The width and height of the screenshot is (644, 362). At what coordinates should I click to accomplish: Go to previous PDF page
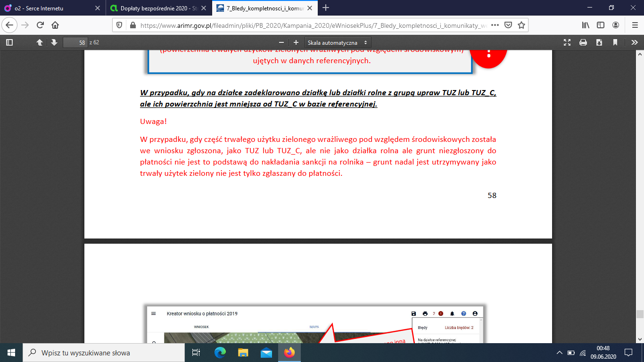tap(40, 42)
